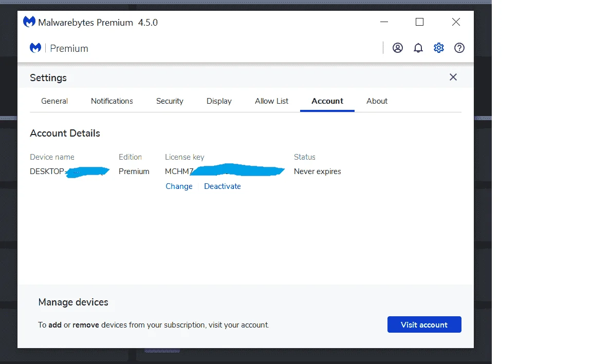Click the DESKTOP device name value

[69, 171]
